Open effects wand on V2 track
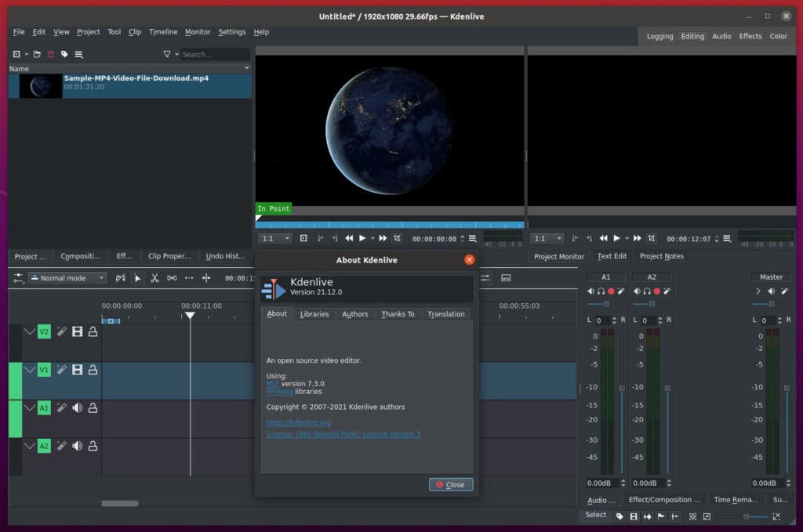This screenshot has height=532, width=803. pos(61,332)
